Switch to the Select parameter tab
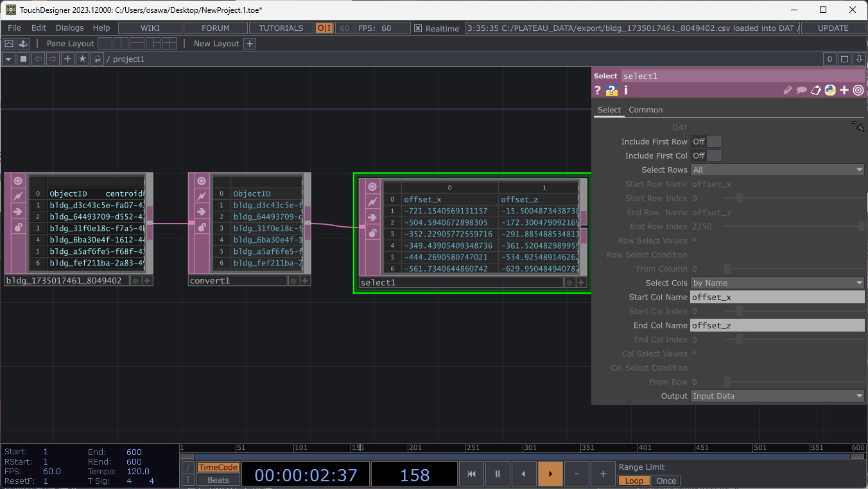The image size is (868, 489). coord(609,110)
